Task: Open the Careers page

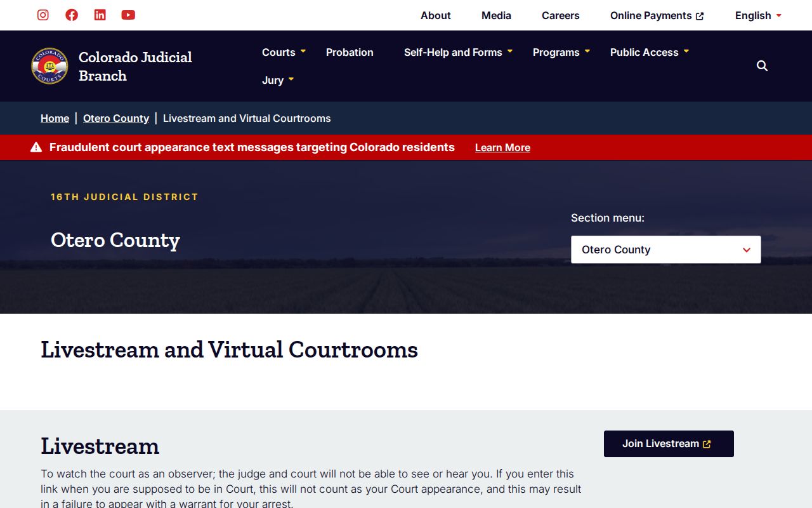Action: [561, 15]
